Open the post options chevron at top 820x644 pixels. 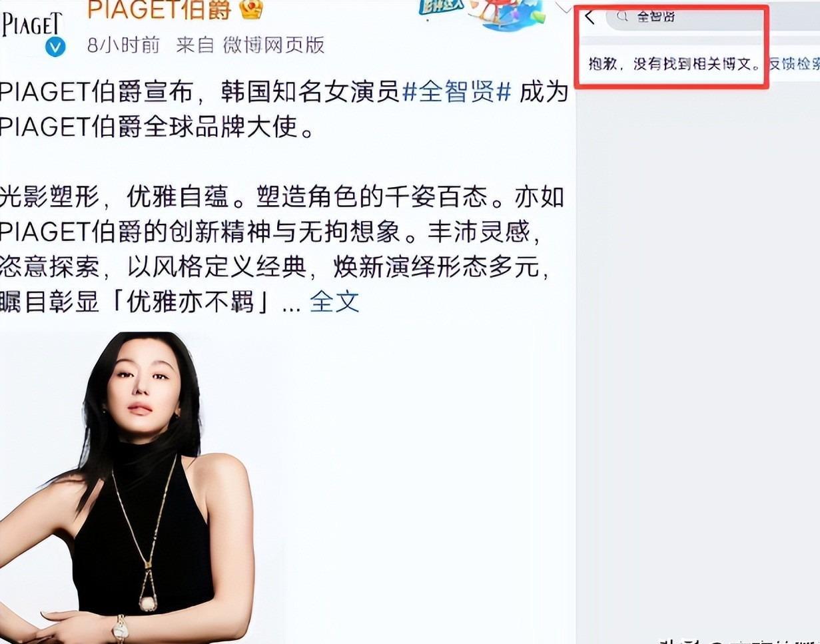(565, 5)
